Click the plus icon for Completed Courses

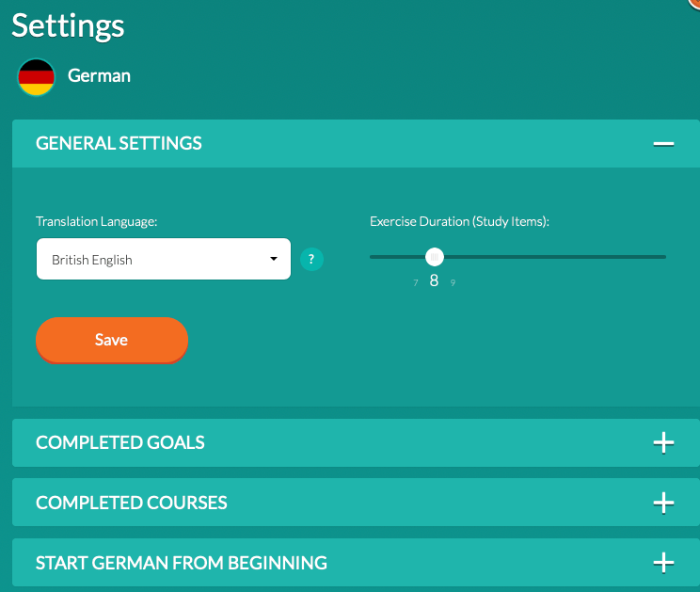663,503
